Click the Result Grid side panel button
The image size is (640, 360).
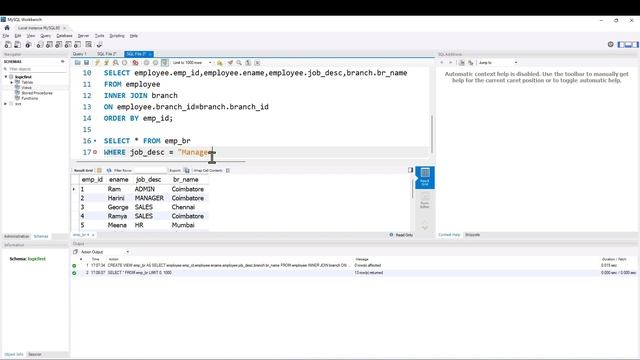425,177
